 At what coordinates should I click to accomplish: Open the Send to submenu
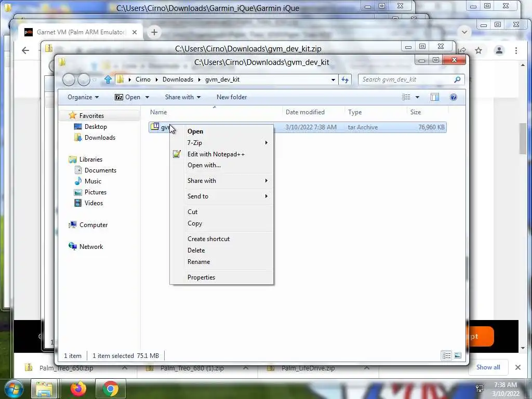[222, 196]
